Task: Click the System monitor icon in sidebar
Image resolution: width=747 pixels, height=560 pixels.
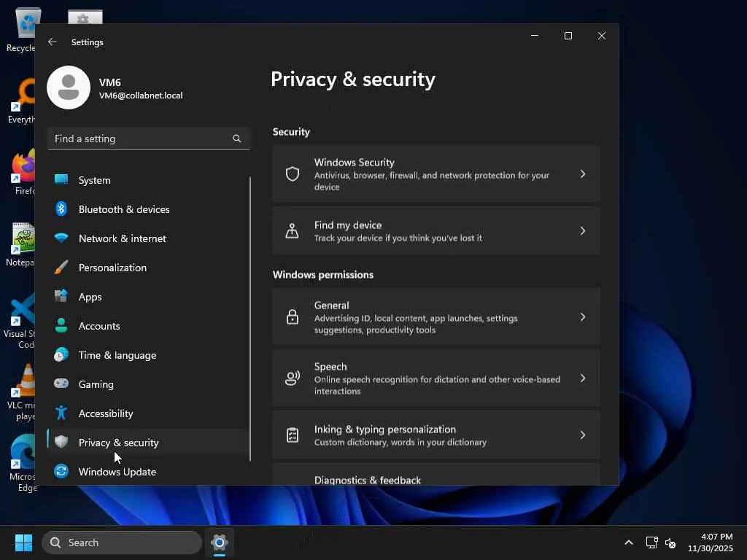Action: pyautogui.click(x=61, y=179)
